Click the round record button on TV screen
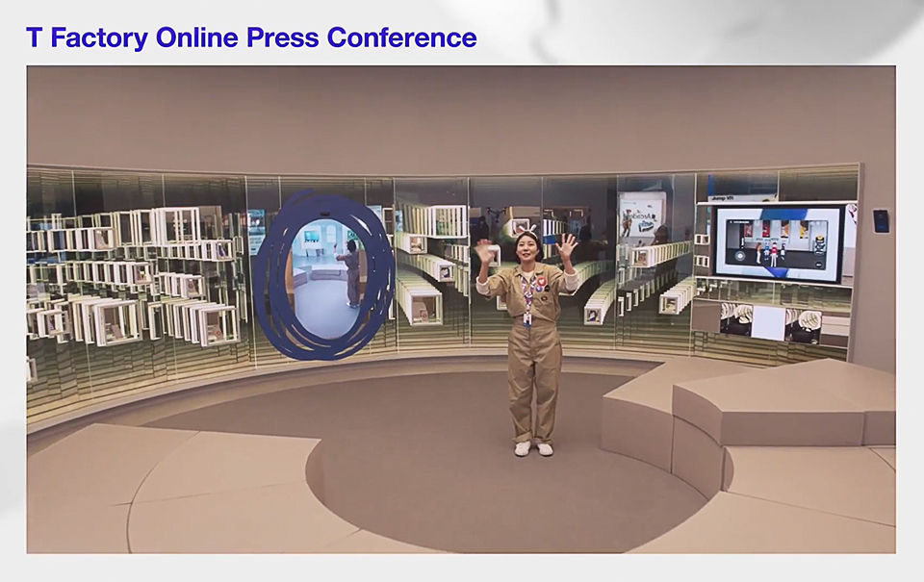Image resolution: width=924 pixels, height=582 pixels. point(738,256)
